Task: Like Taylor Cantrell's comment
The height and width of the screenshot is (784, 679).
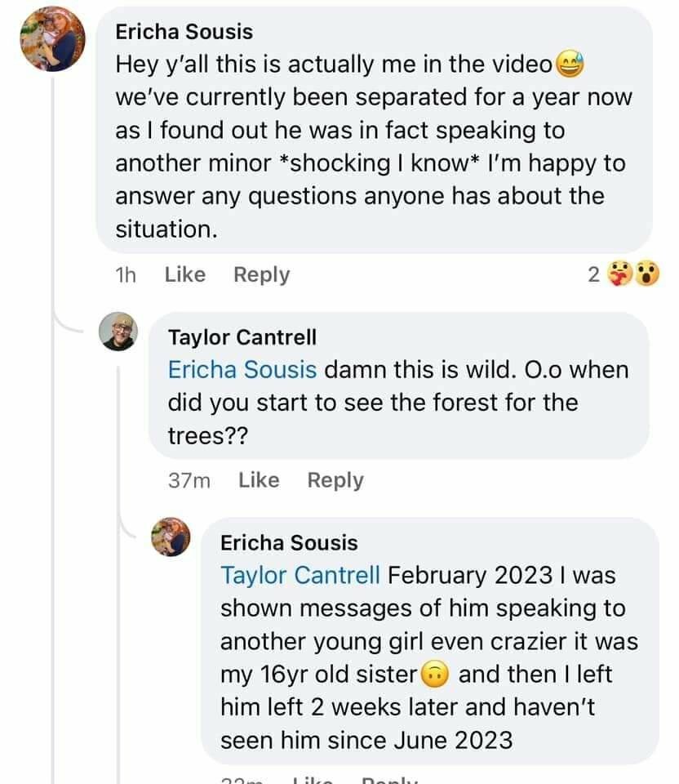Action: tap(259, 480)
